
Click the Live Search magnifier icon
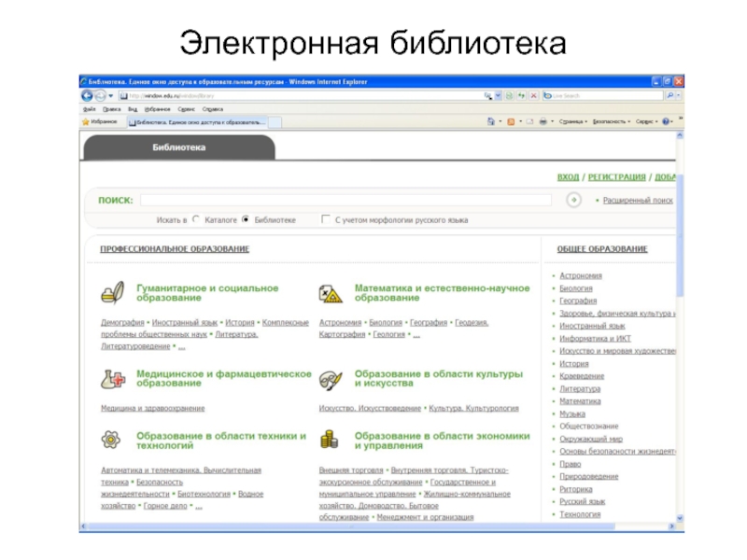click(x=669, y=96)
